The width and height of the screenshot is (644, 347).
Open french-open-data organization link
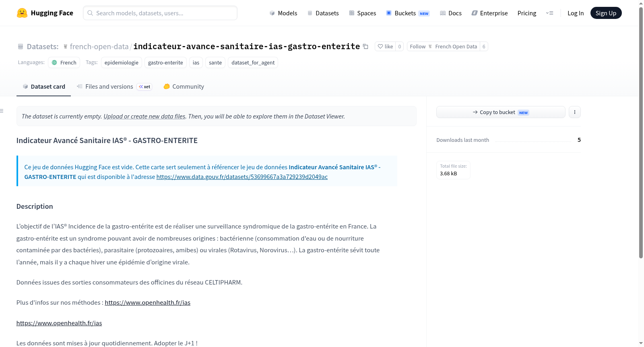click(x=99, y=46)
